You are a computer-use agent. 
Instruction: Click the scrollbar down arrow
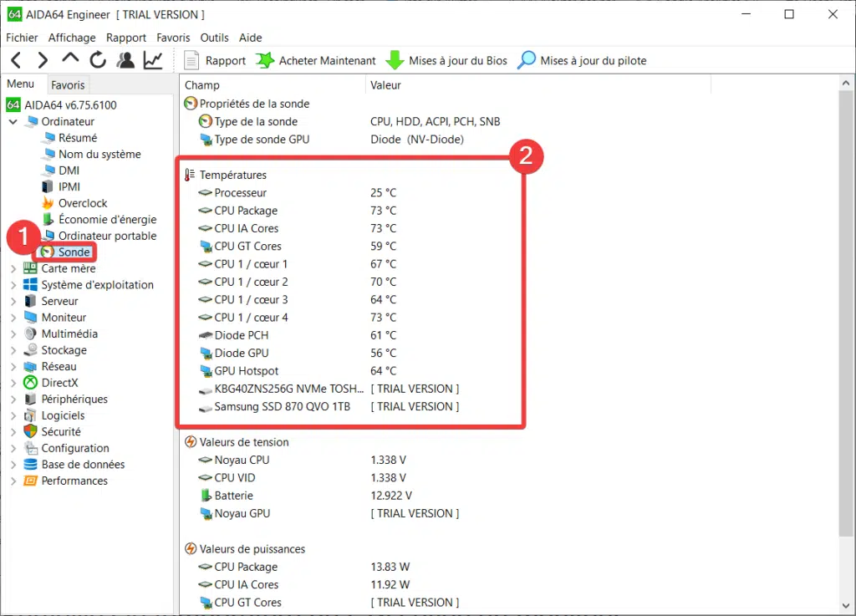tap(846, 606)
